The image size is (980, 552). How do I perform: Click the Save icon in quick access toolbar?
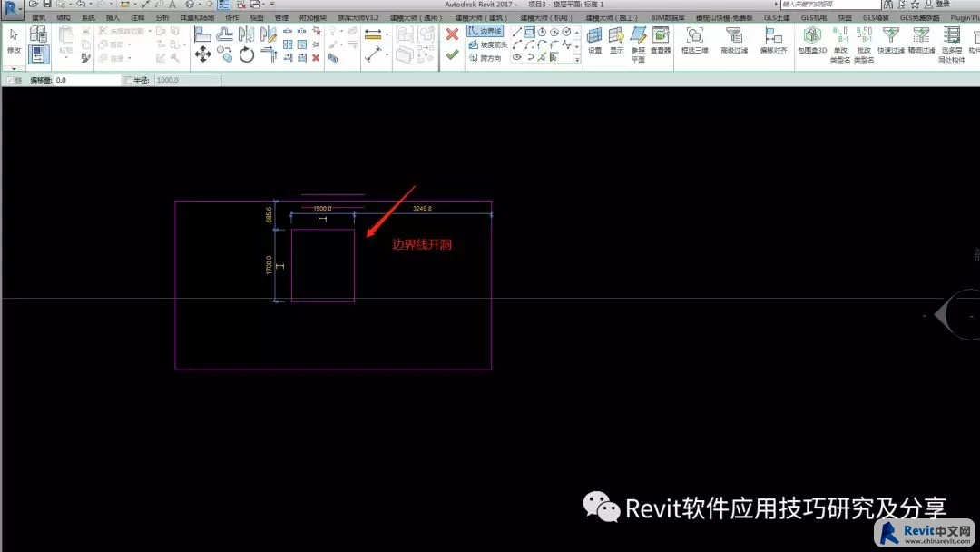pos(47,4)
